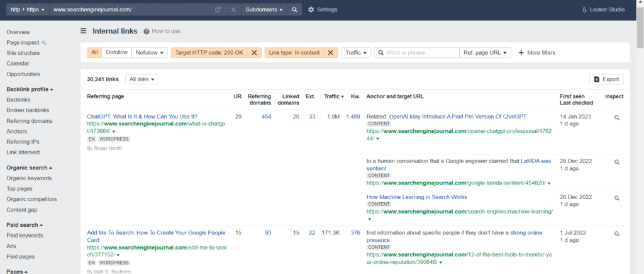Open Referring domains in the sidebar
The height and width of the screenshot is (274, 644).
point(29,121)
